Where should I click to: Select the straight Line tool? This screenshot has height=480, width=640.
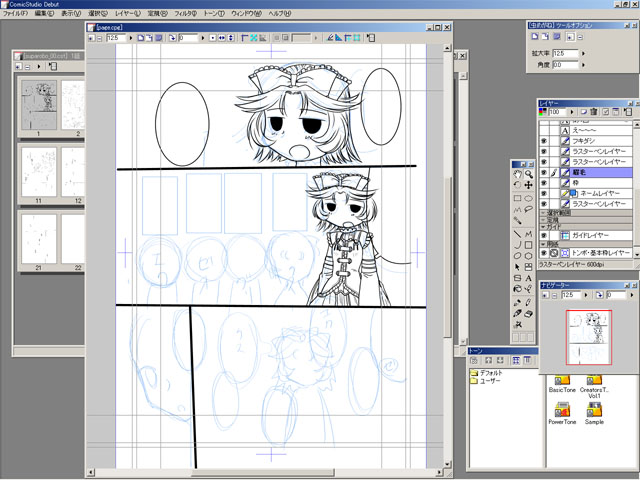[x=517, y=234]
